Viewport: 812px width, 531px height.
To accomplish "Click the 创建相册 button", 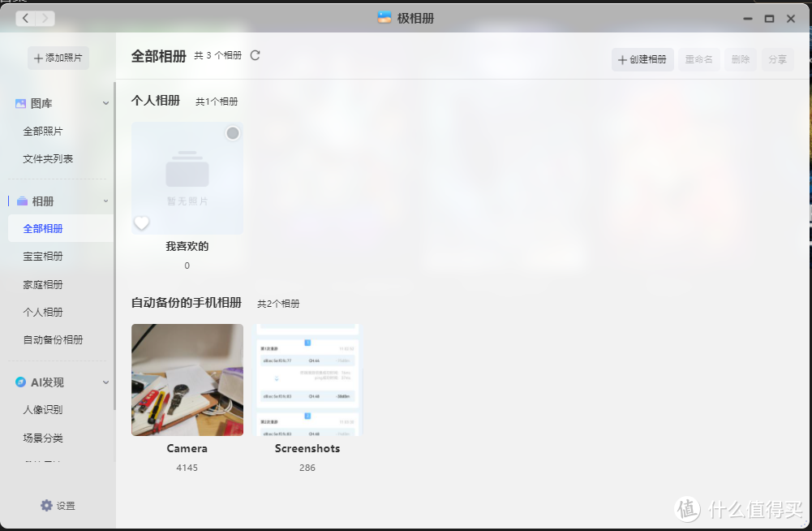I will point(642,59).
